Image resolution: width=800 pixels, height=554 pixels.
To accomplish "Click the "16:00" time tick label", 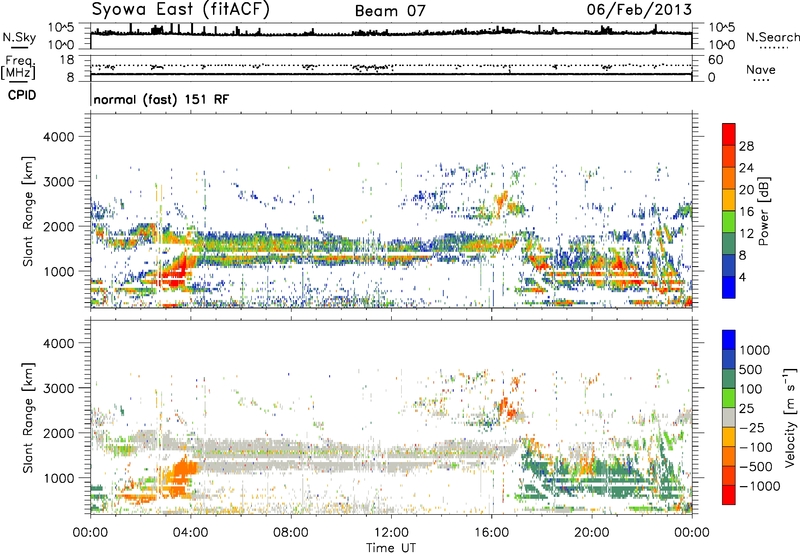I will point(491,533).
